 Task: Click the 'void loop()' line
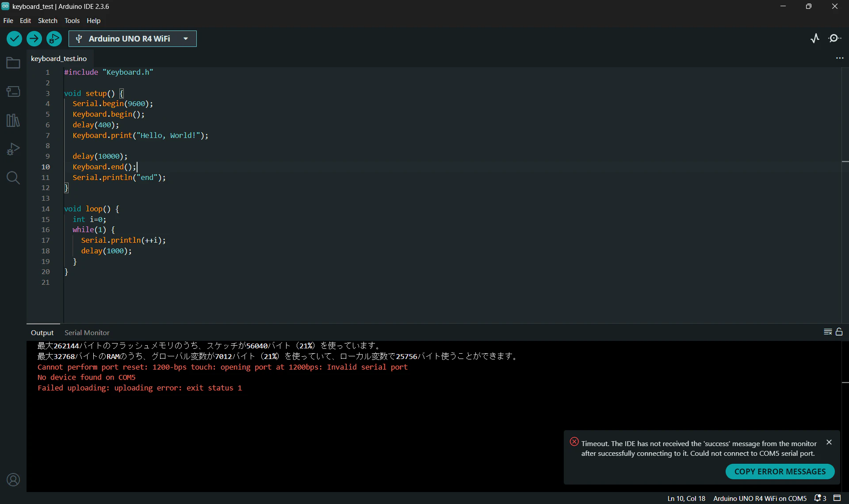pos(92,209)
